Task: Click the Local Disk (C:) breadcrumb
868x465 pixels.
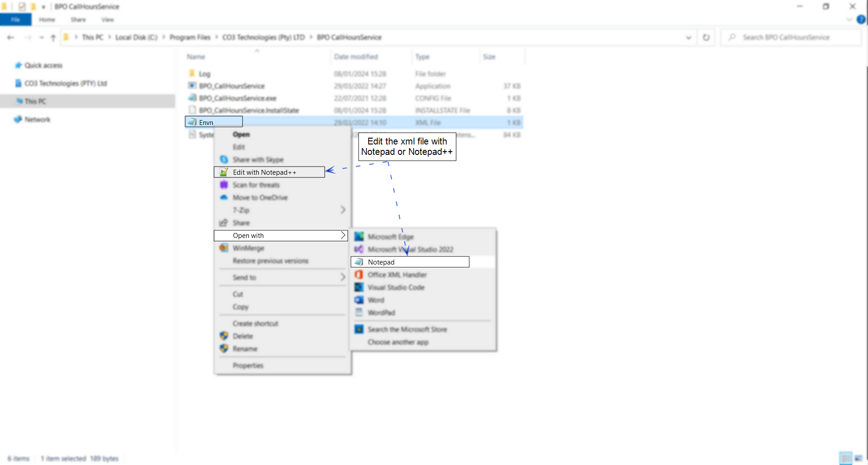Action: pos(136,37)
